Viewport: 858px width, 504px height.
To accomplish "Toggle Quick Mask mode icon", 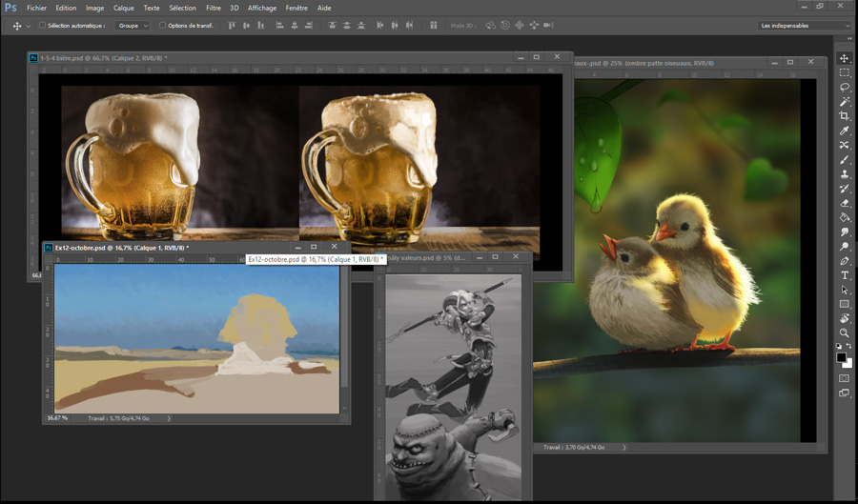I will [845, 378].
